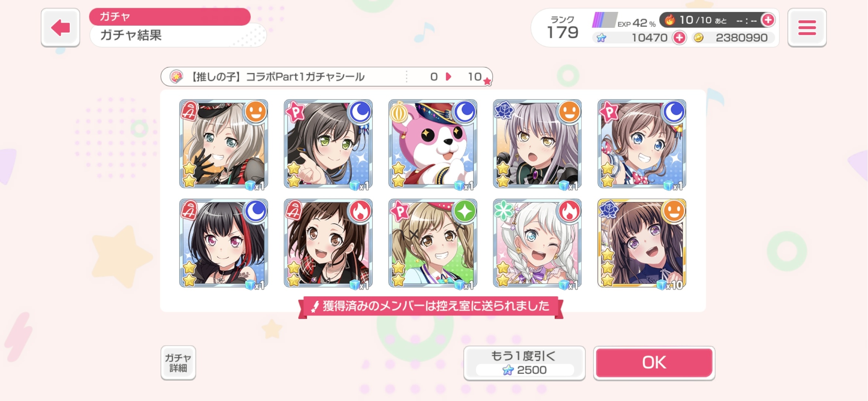Tap the plus icon beside star count 10470
This screenshot has height=401, width=868.
pos(679,38)
